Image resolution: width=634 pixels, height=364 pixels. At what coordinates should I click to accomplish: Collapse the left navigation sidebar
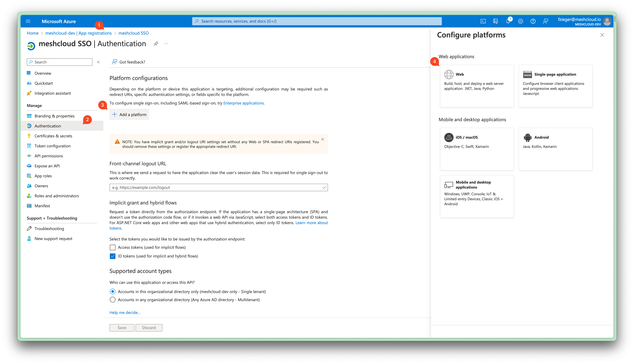[x=98, y=62]
